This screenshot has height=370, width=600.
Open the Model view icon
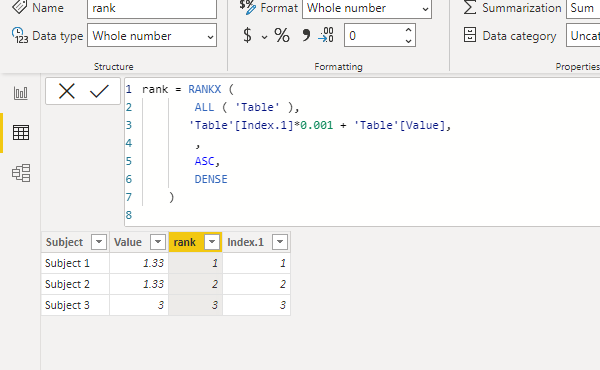(x=21, y=173)
